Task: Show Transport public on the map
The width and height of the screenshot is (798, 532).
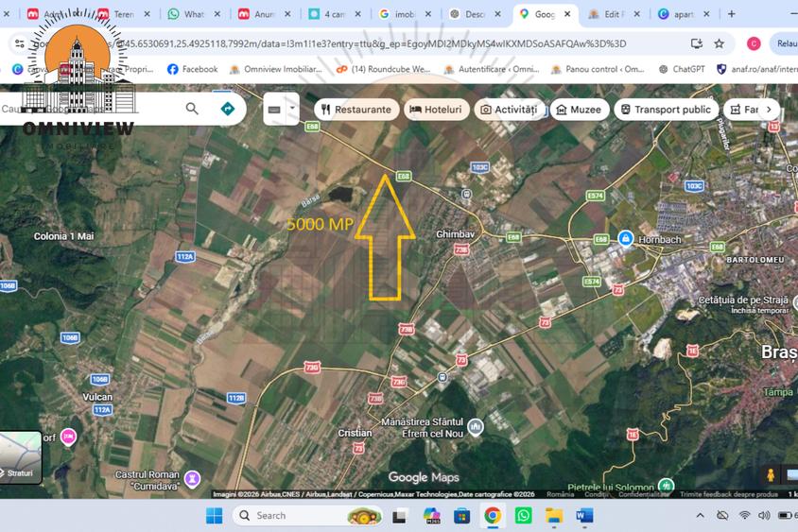Action: [667, 110]
